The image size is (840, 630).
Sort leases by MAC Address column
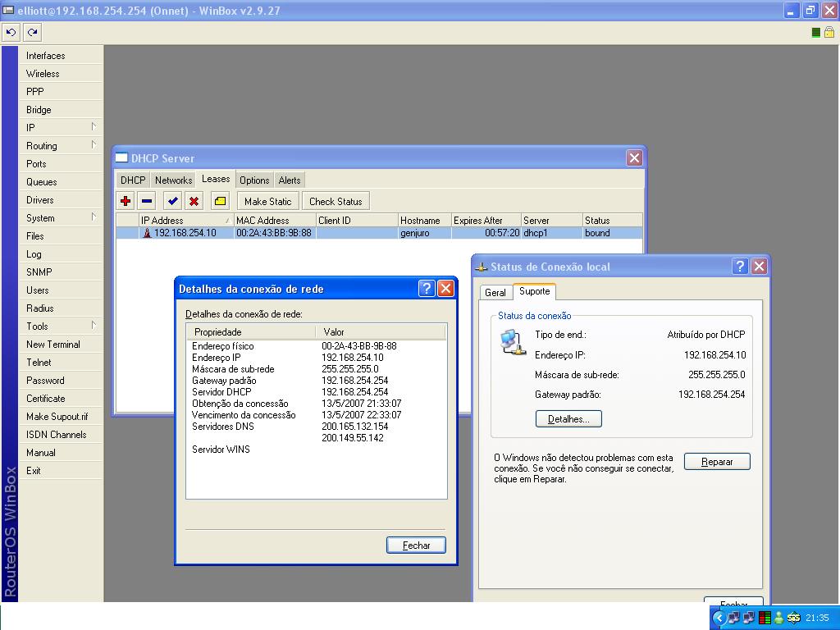(275, 220)
